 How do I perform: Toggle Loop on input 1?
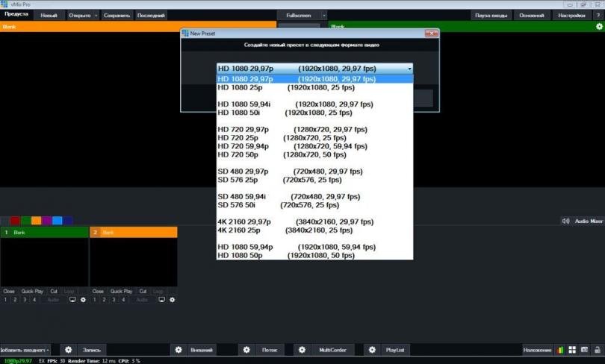69,291
